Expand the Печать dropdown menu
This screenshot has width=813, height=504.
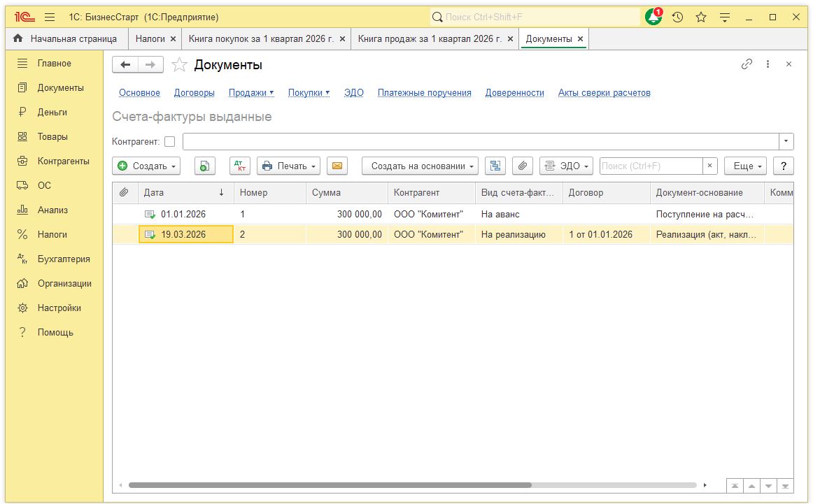(x=288, y=166)
